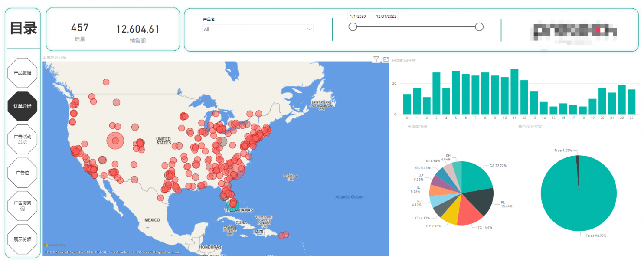Open the 产品数据 octagon navigation button

pyautogui.click(x=23, y=73)
